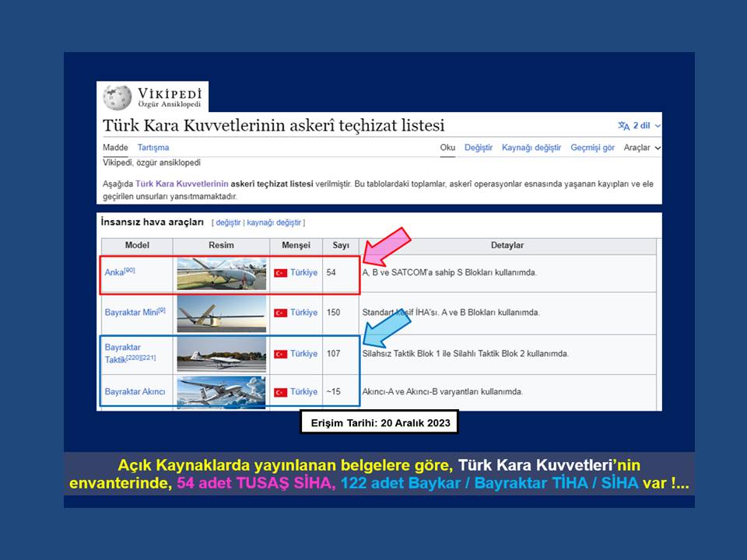The image size is (747, 560).
Task: Open the Bayraktar Taktik article link
Action: (x=122, y=353)
